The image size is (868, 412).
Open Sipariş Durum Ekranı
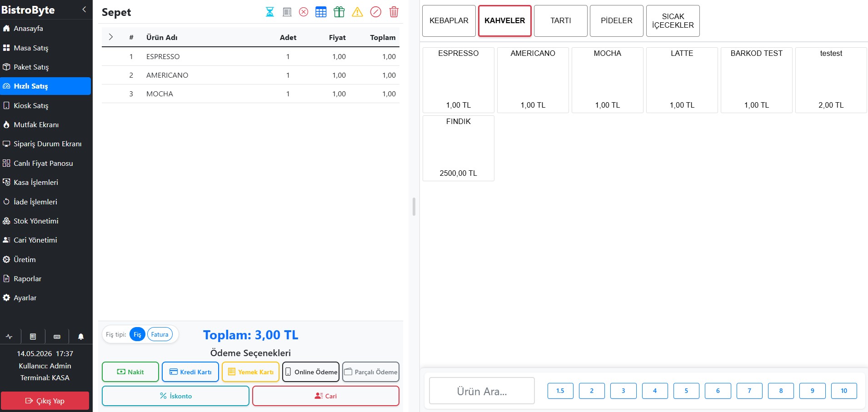pyautogui.click(x=45, y=144)
